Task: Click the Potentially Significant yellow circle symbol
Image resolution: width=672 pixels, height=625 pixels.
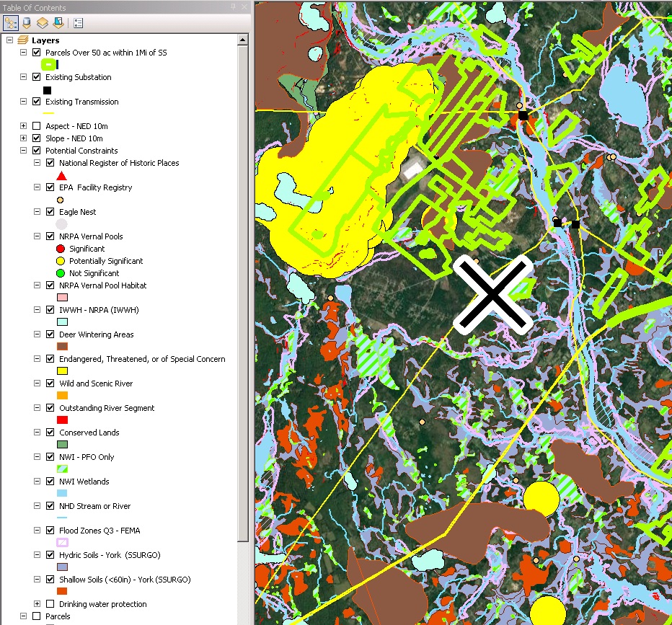Action: click(x=61, y=261)
